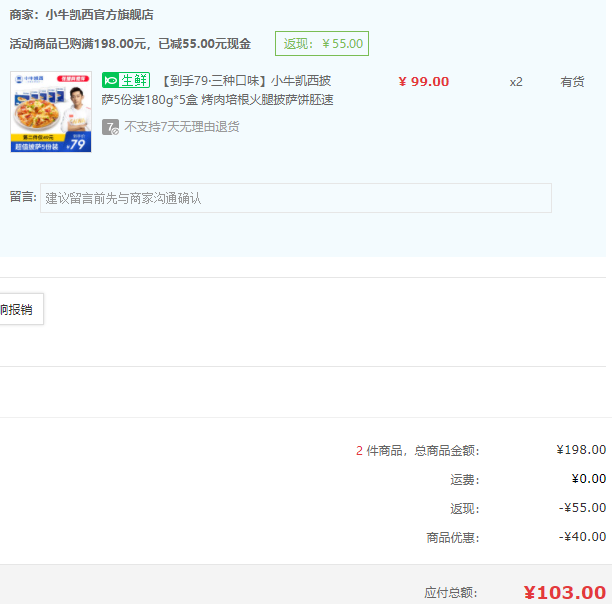Click the no 7-day return icon

coord(110,127)
